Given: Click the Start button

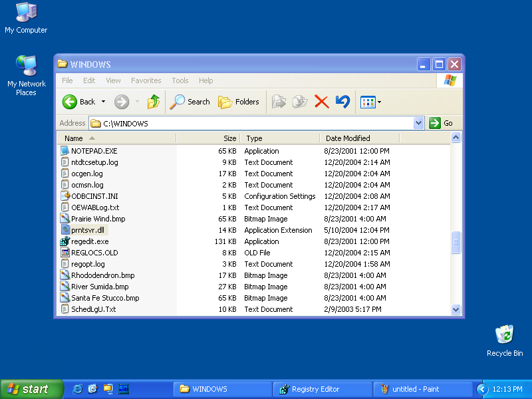Looking at the screenshot, I should pyautogui.click(x=31, y=389).
